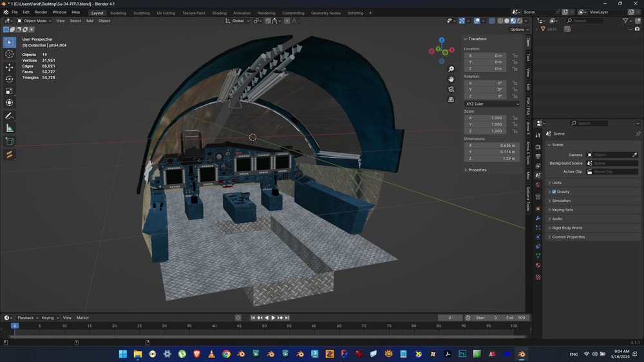
Task: Select the 3D Cursor tool
Action: [10, 54]
